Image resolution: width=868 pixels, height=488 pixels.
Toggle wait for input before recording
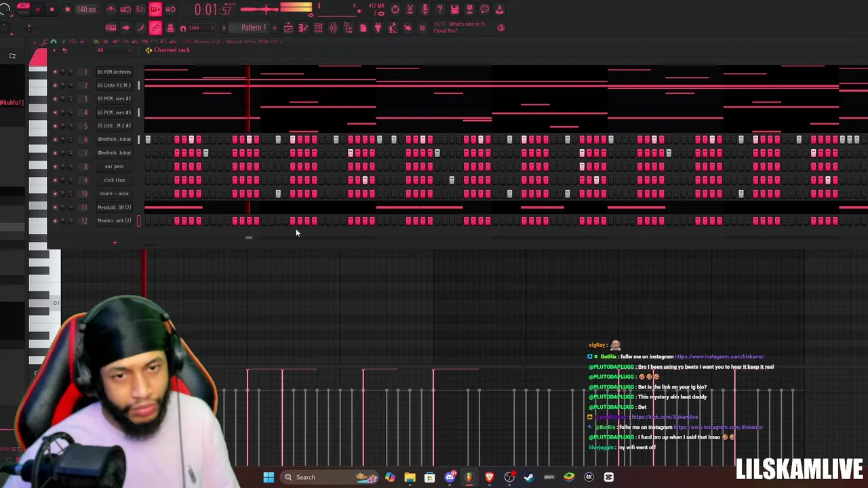(125, 9)
